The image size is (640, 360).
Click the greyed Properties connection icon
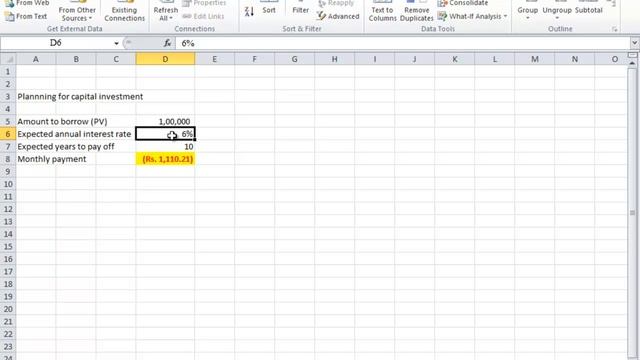187,3
